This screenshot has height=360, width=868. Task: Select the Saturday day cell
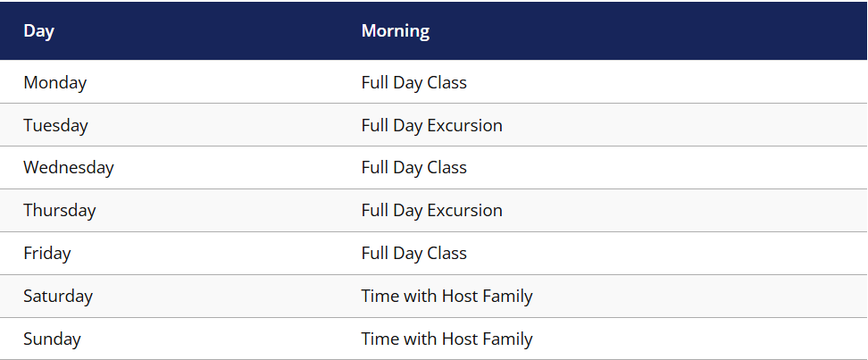pos(58,297)
